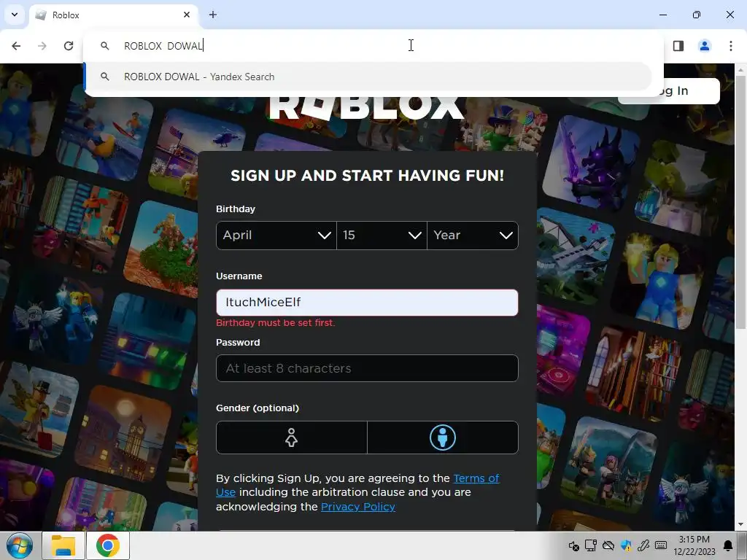Click the Username field with ItuchMiceElf
Viewport: 747px width, 560px height.
[x=367, y=303]
